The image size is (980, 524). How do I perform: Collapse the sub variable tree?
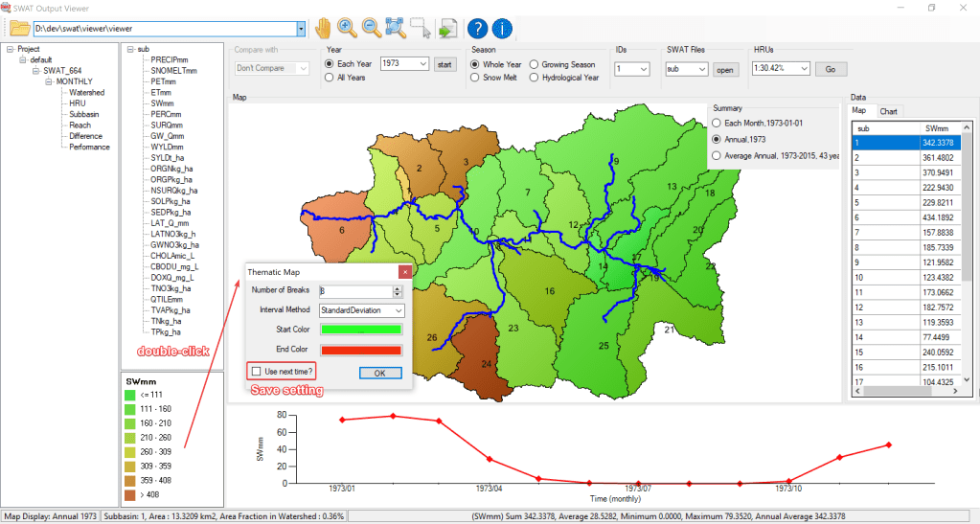pyautogui.click(x=130, y=49)
